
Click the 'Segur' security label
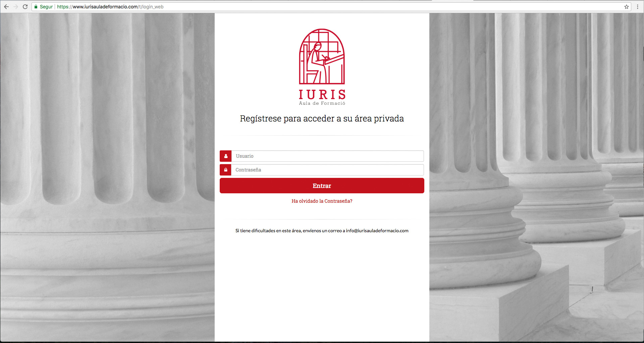point(46,7)
